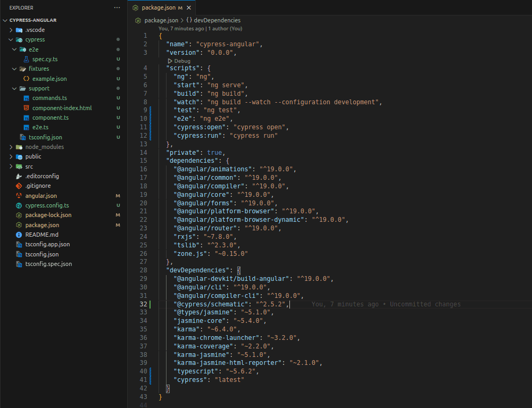
Task: Click the cypress.config.ts Cypress icon
Action: (x=19, y=205)
